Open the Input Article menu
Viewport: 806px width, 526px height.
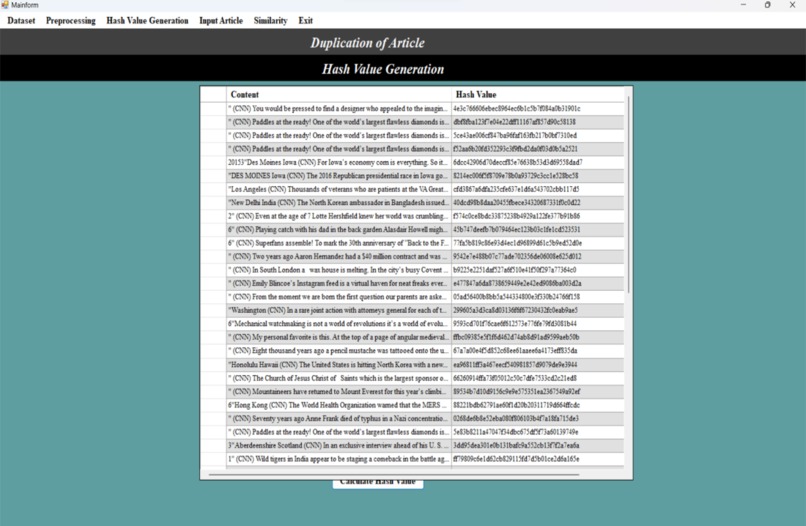tap(221, 21)
